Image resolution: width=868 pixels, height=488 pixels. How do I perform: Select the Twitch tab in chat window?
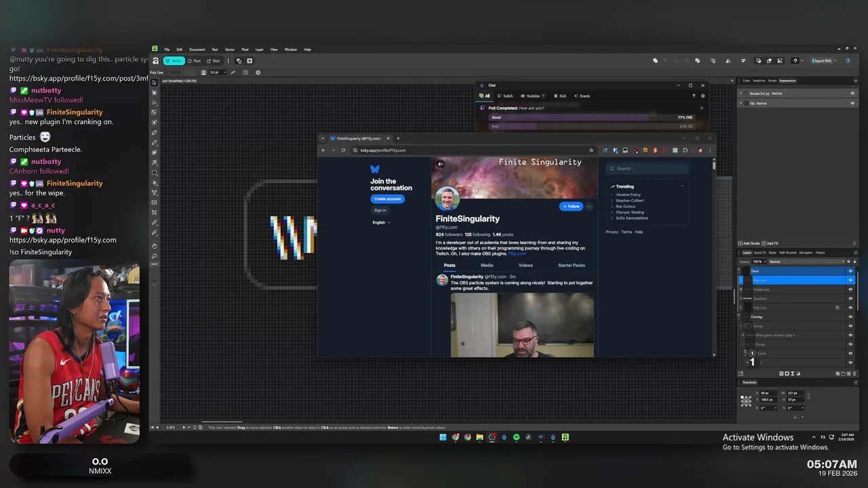tap(505, 96)
